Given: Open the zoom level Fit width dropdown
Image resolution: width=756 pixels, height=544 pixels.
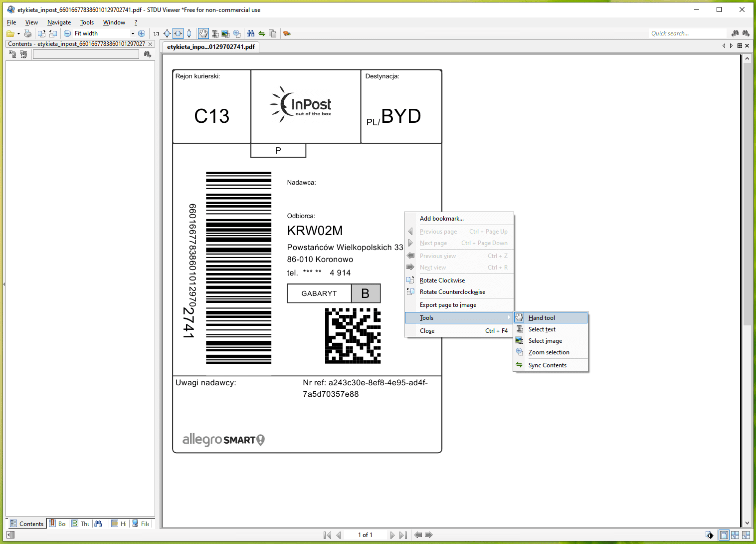Looking at the screenshot, I should [133, 33].
